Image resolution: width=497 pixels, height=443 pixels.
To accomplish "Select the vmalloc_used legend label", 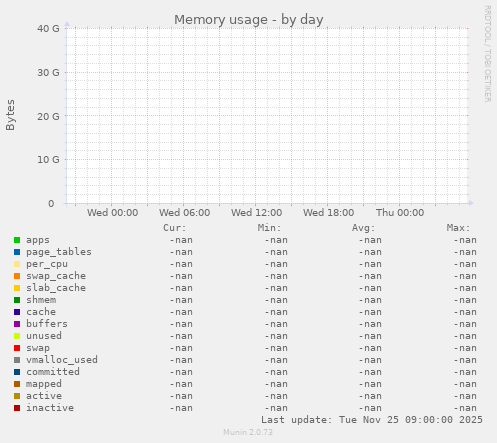I will click(x=62, y=360).
